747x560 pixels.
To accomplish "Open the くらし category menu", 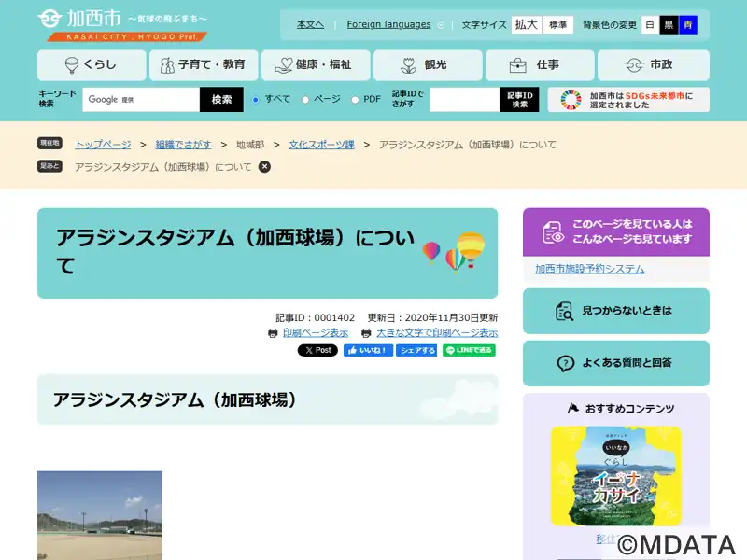I will click(92, 65).
